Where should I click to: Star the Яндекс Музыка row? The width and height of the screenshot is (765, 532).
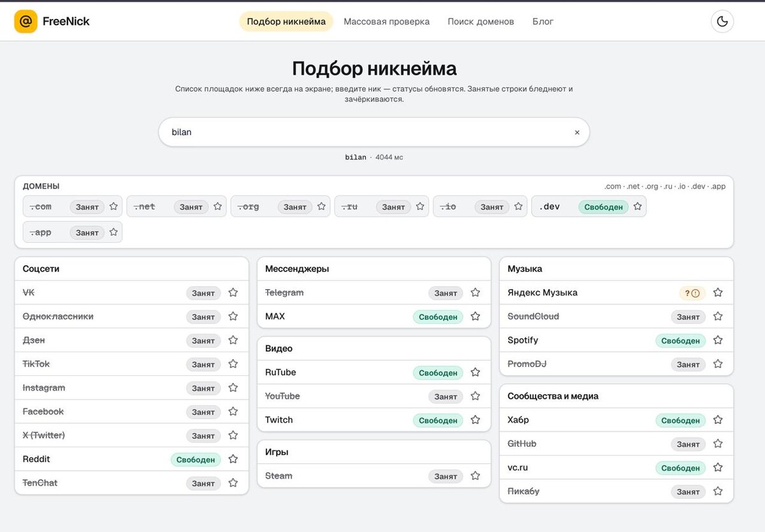point(718,292)
